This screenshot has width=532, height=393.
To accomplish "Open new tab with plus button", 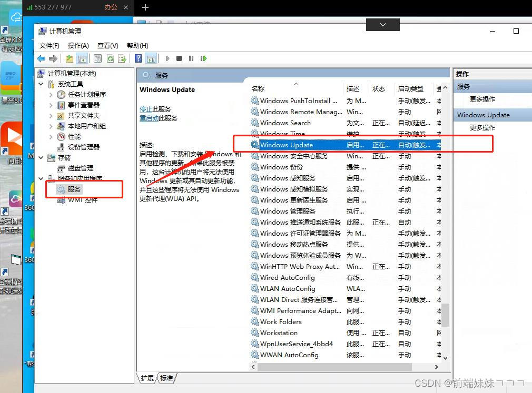I will point(145,7).
